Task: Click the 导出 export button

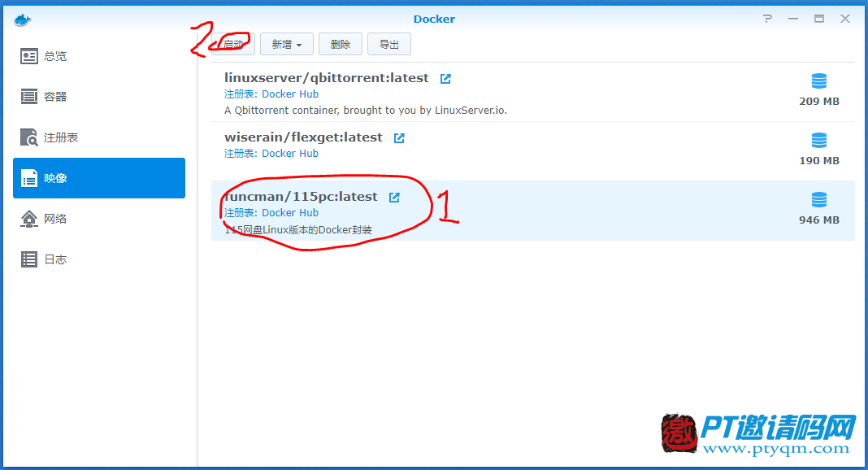Action: click(x=389, y=44)
